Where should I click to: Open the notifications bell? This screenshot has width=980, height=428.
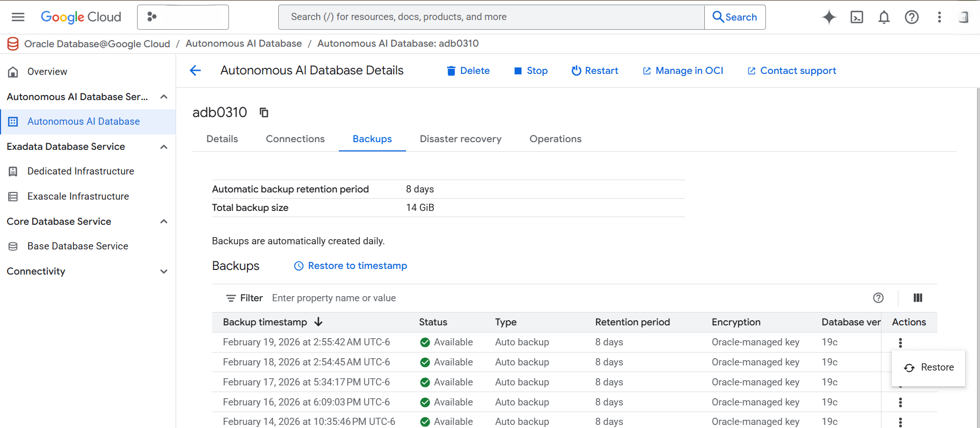(x=883, y=17)
